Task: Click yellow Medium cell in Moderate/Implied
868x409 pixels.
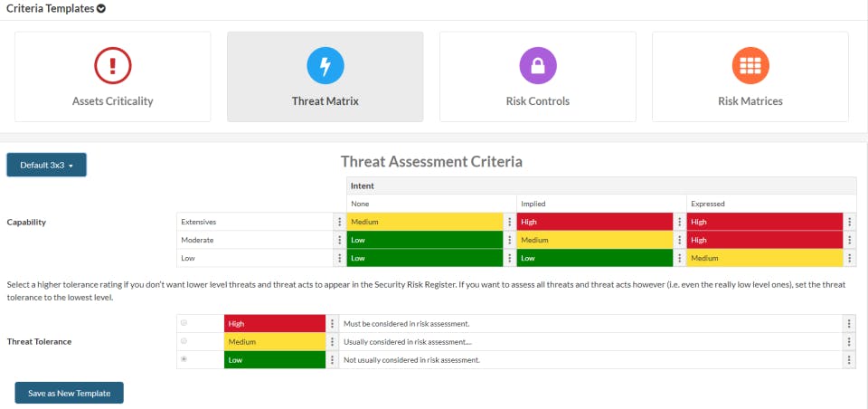Action: [595, 240]
